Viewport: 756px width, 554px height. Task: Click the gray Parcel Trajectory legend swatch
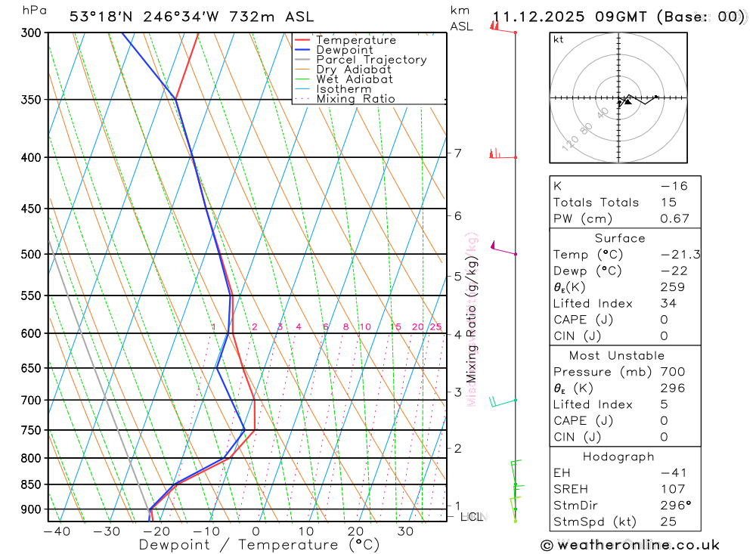coord(302,60)
